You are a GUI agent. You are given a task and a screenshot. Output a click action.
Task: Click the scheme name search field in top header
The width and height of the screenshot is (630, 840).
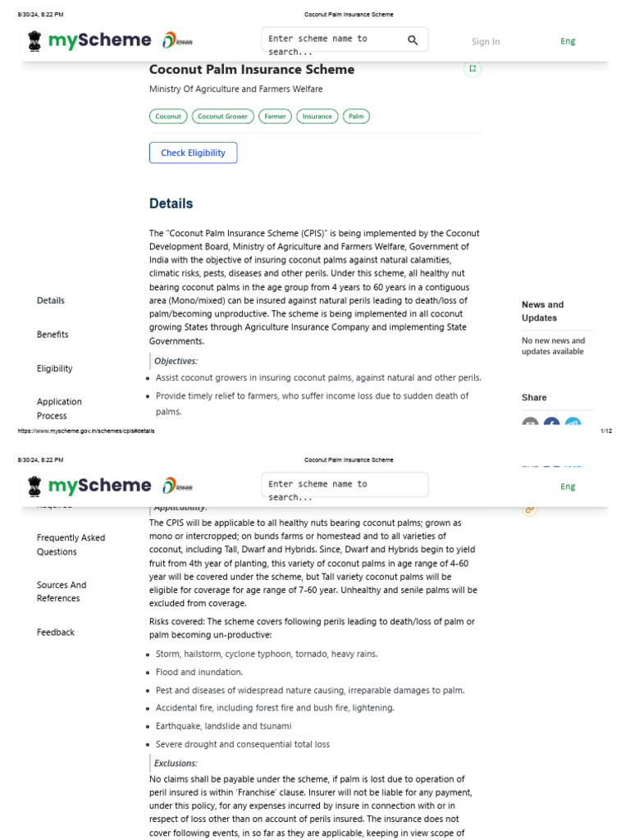tap(332, 39)
